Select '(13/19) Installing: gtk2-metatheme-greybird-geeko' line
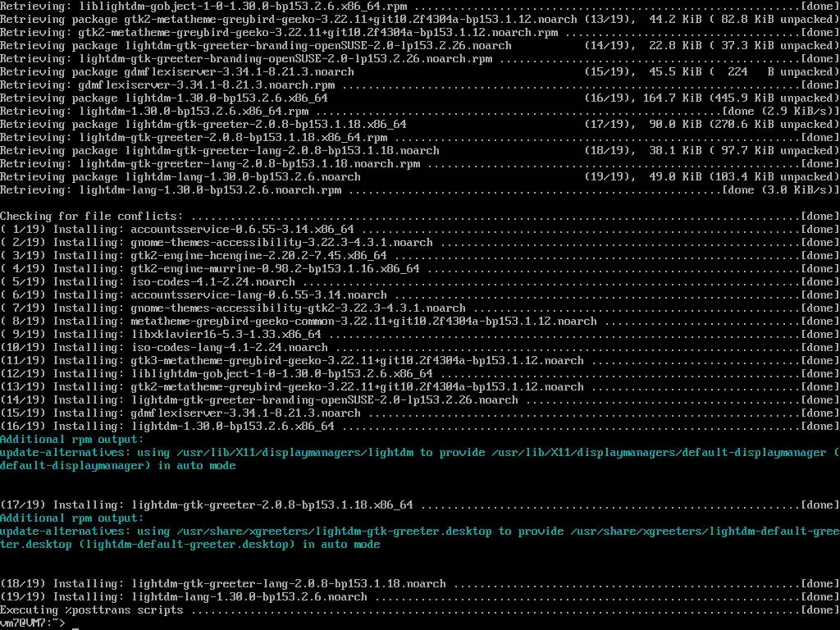Image resolution: width=840 pixels, height=630 pixels. pos(420,387)
